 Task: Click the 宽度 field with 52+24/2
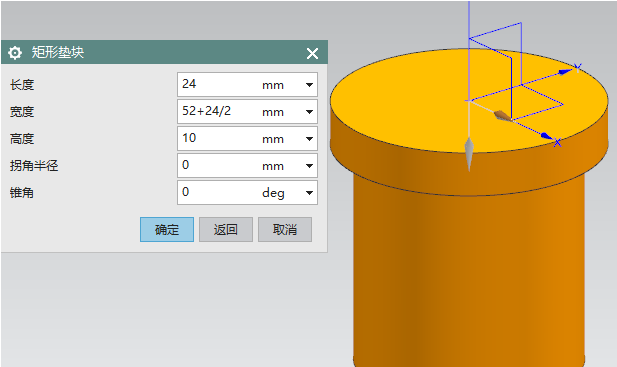point(247,112)
